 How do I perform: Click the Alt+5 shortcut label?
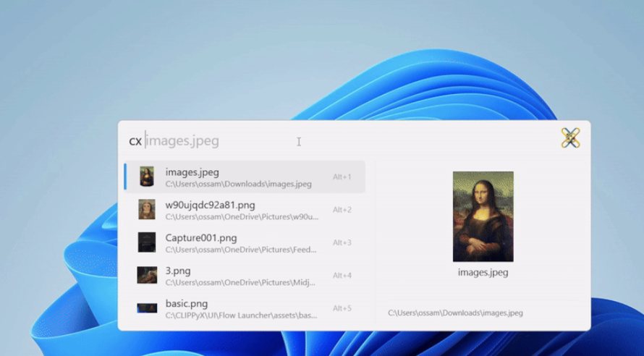tap(342, 308)
